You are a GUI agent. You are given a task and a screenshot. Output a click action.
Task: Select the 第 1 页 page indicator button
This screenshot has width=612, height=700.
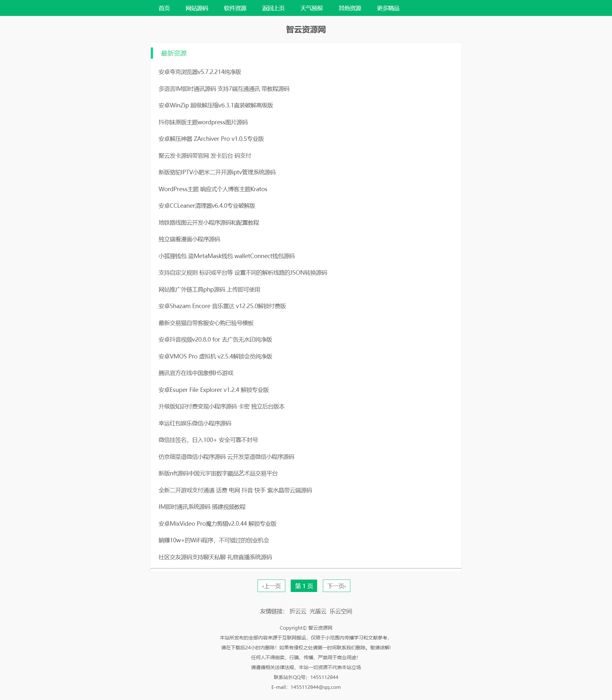pyautogui.click(x=303, y=586)
